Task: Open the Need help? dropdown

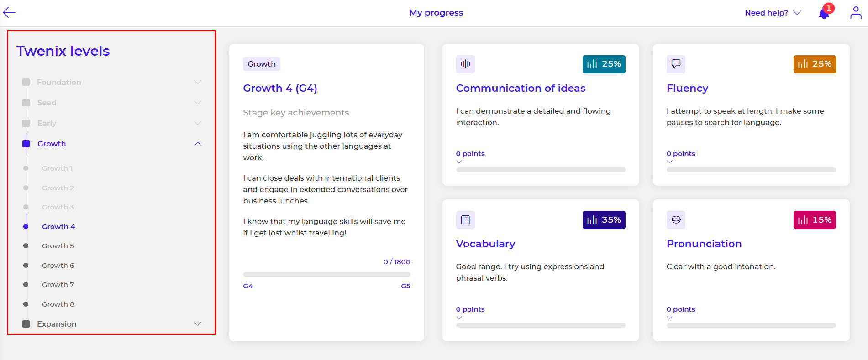Action: [773, 13]
